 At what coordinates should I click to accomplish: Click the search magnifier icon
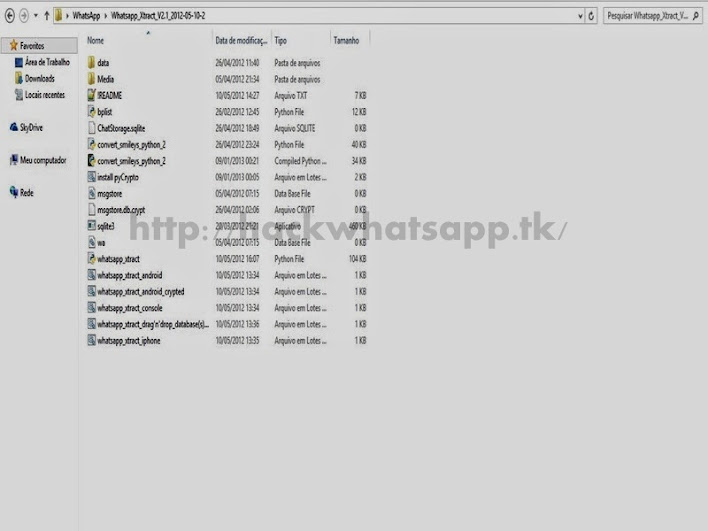click(696, 16)
